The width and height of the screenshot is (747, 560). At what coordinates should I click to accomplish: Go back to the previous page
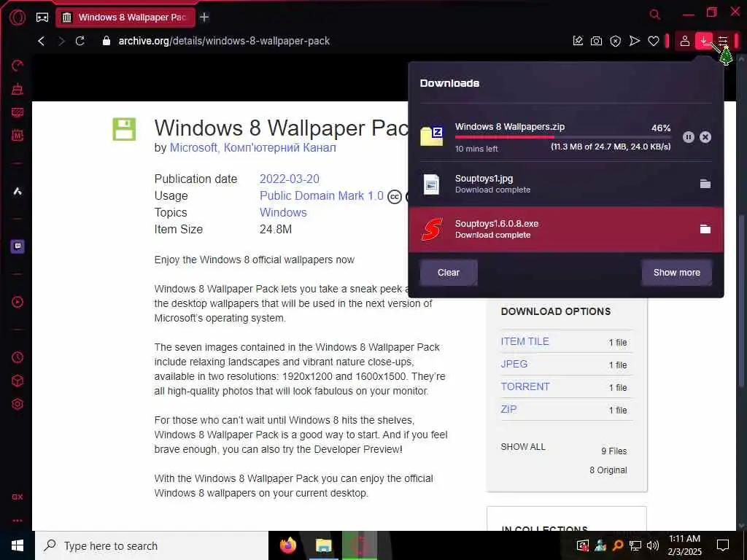click(42, 41)
